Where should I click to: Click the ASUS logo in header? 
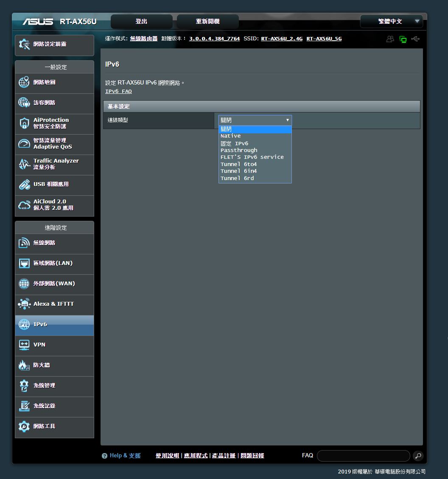(x=38, y=22)
